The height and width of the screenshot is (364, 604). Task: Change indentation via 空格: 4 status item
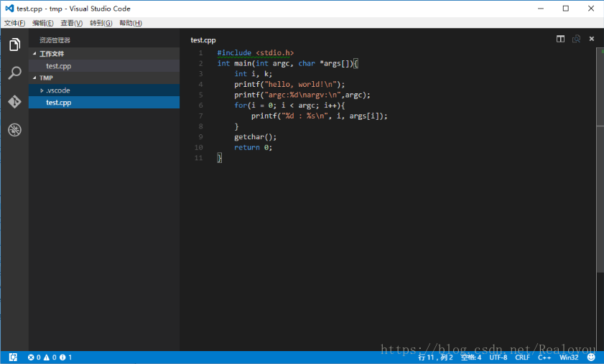[470, 358]
